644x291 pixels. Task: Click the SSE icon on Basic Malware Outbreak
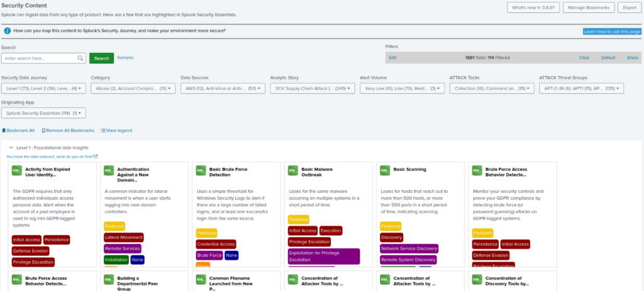[x=293, y=171]
